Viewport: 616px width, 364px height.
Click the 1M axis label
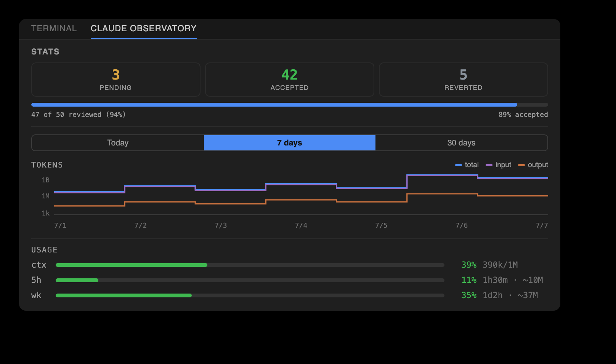[x=46, y=196]
